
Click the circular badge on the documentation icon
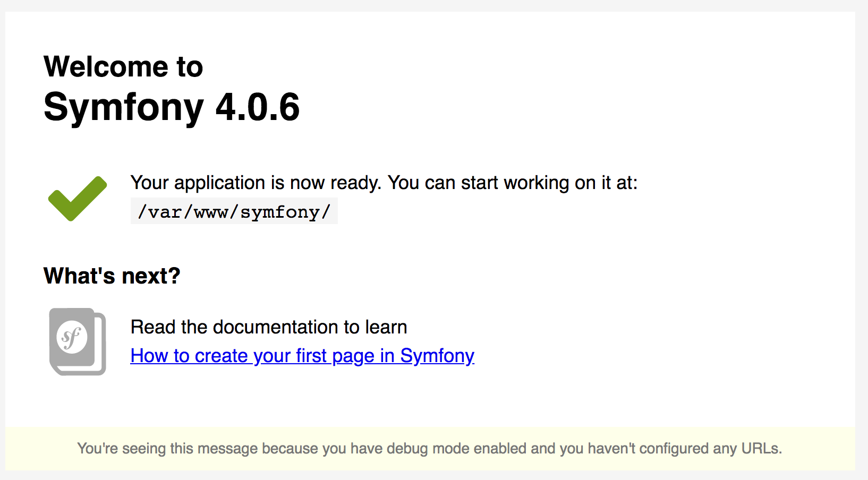[x=72, y=336]
